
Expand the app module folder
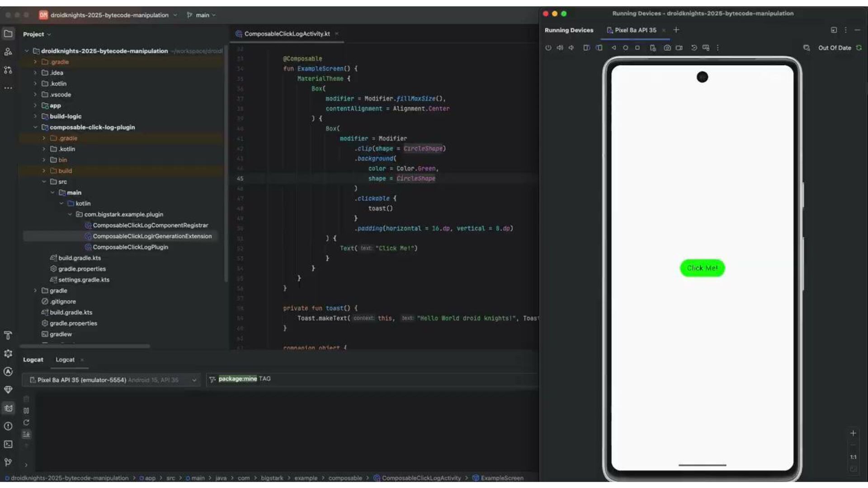[35, 106]
